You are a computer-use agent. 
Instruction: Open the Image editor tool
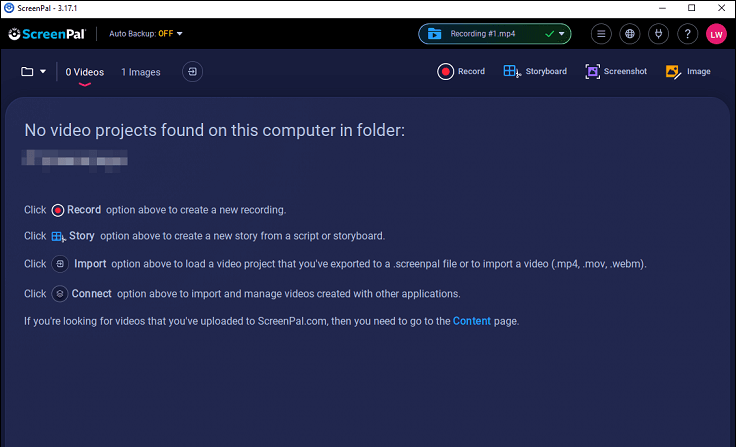(688, 71)
